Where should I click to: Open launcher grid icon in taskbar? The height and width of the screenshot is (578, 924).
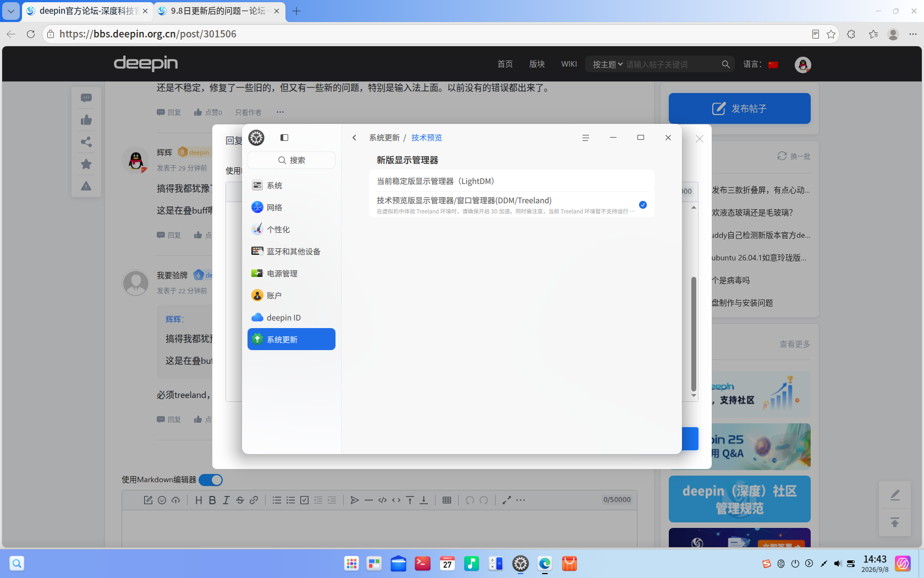click(351, 564)
